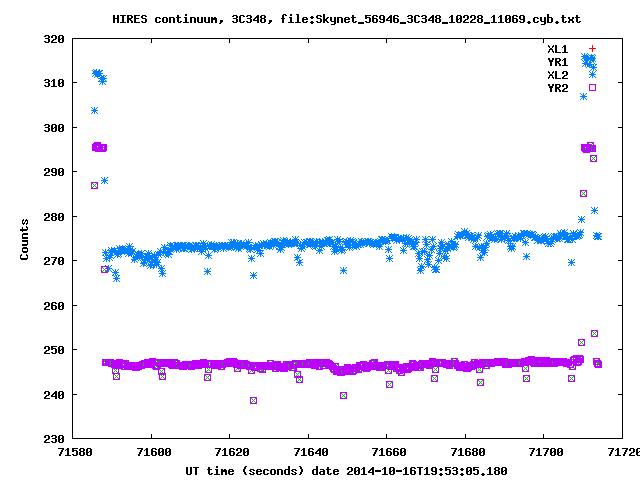This screenshot has width=640, height=480.
Task: Select the YR1 legend label
Action: (558, 62)
